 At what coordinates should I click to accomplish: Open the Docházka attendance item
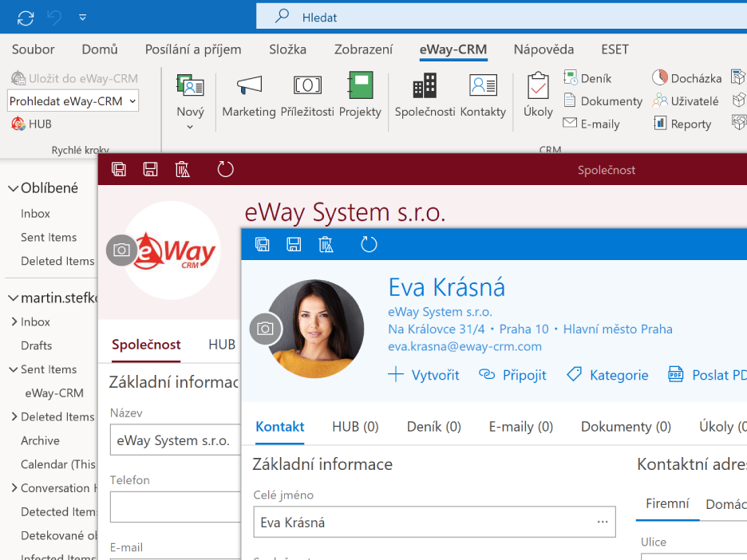tap(687, 78)
